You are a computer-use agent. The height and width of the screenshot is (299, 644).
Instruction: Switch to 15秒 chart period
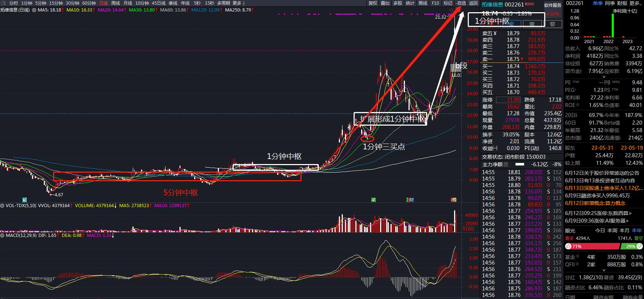210,3
